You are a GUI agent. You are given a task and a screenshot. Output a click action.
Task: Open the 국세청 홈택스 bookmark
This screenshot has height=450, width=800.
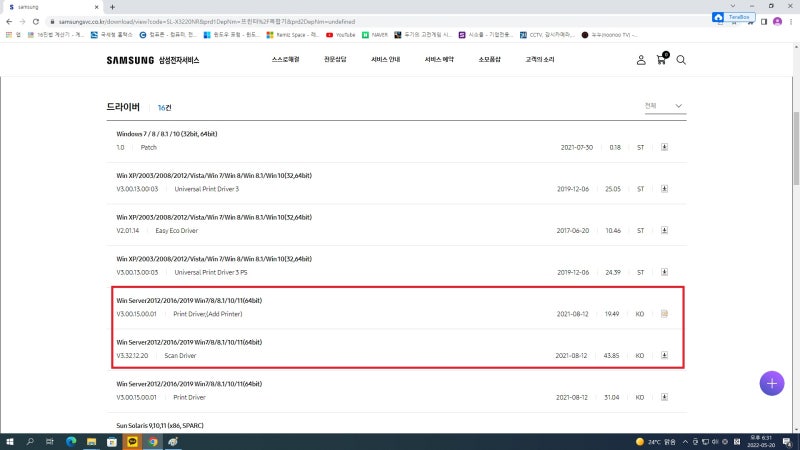[x=111, y=35]
